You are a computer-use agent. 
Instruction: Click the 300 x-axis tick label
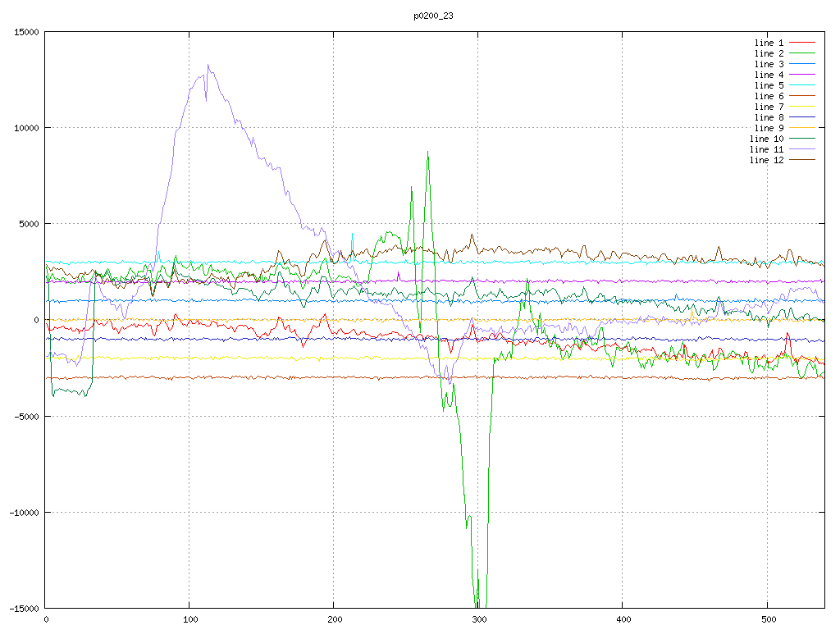pyautogui.click(x=478, y=620)
